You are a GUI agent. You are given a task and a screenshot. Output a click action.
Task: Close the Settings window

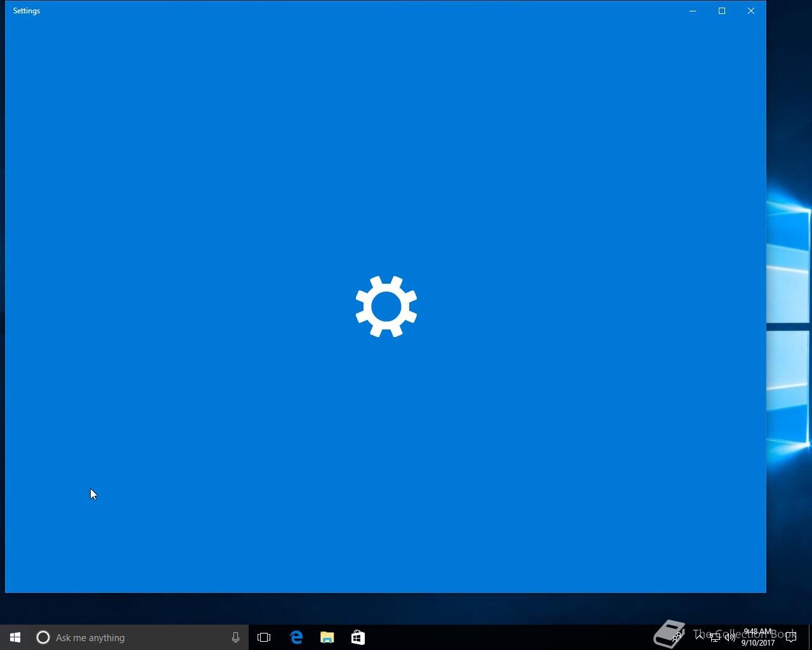(x=751, y=11)
